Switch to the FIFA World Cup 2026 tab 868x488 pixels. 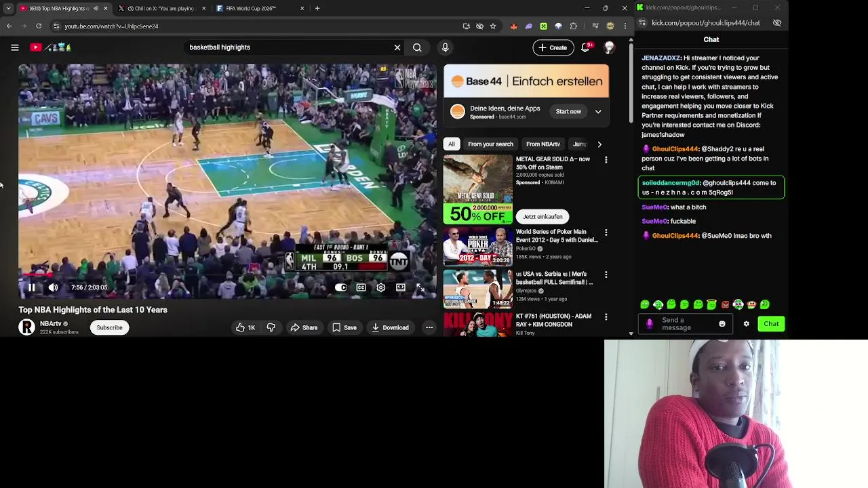pyautogui.click(x=259, y=8)
